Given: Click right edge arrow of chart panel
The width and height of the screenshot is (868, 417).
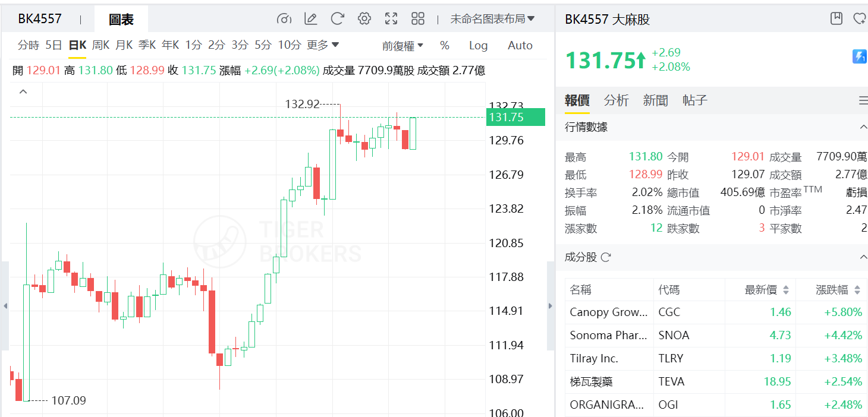Looking at the screenshot, I should click(x=550, y=307).
